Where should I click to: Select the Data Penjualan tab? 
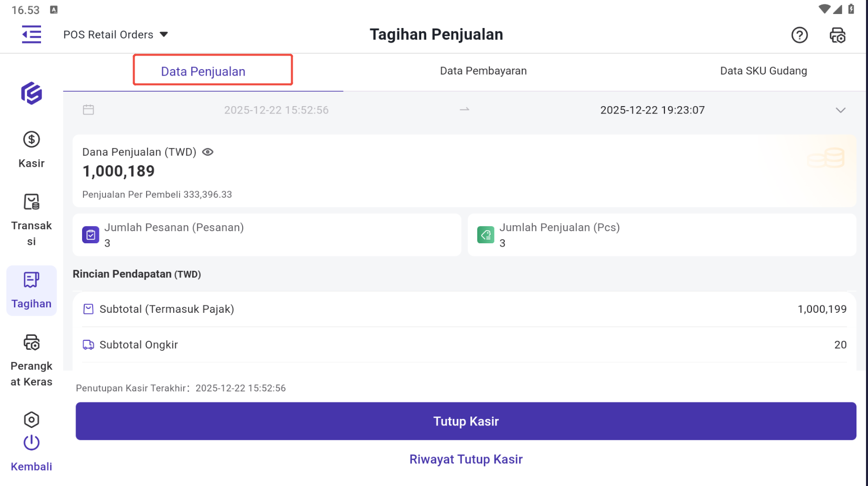pos(203,72)
